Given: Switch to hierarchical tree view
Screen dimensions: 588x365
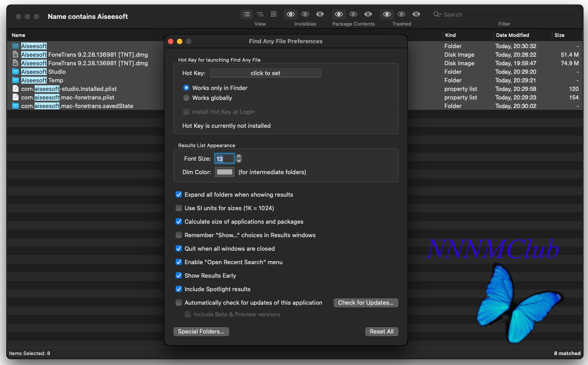Looking at the screenshot, I should 260,14.
